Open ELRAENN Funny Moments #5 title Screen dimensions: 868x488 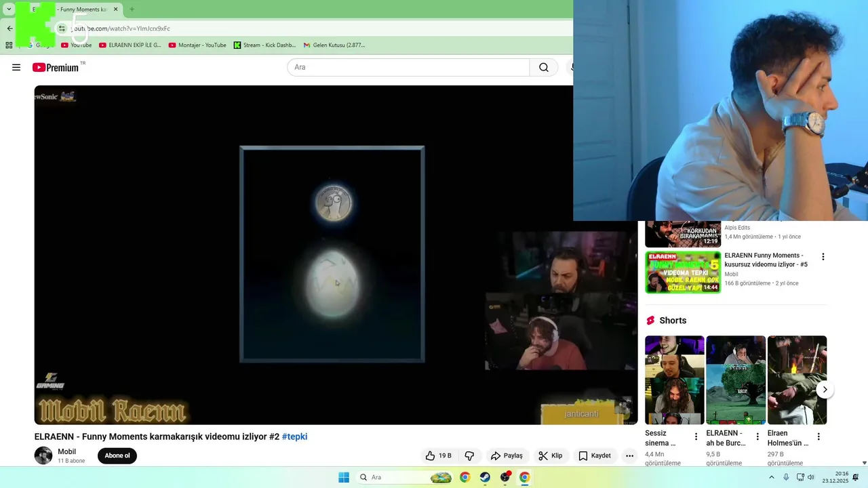[x=766, y=260]
